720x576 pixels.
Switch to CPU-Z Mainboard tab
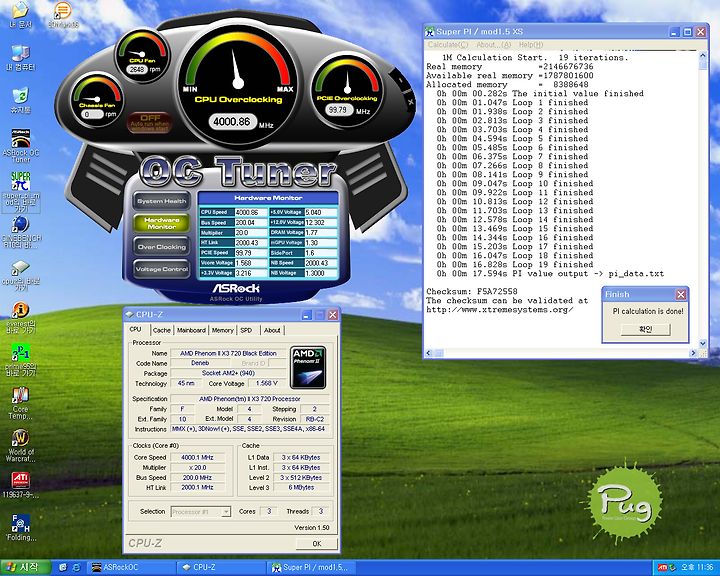[191, 330]
